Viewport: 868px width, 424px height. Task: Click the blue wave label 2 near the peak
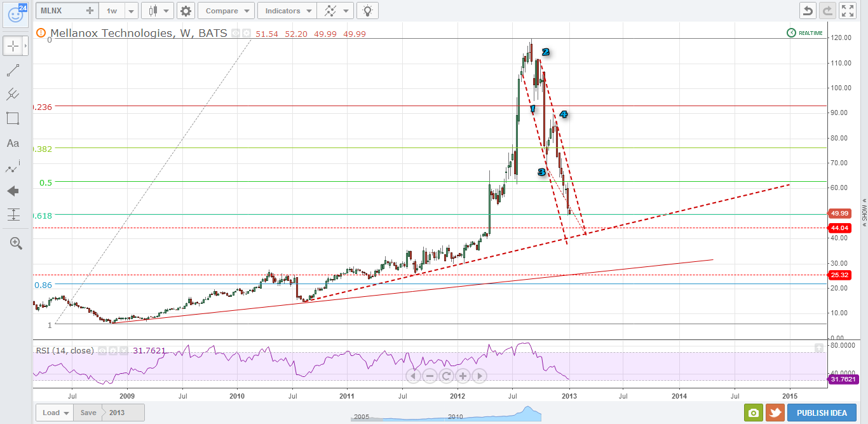pyautogui.click(x=545, y=52)
